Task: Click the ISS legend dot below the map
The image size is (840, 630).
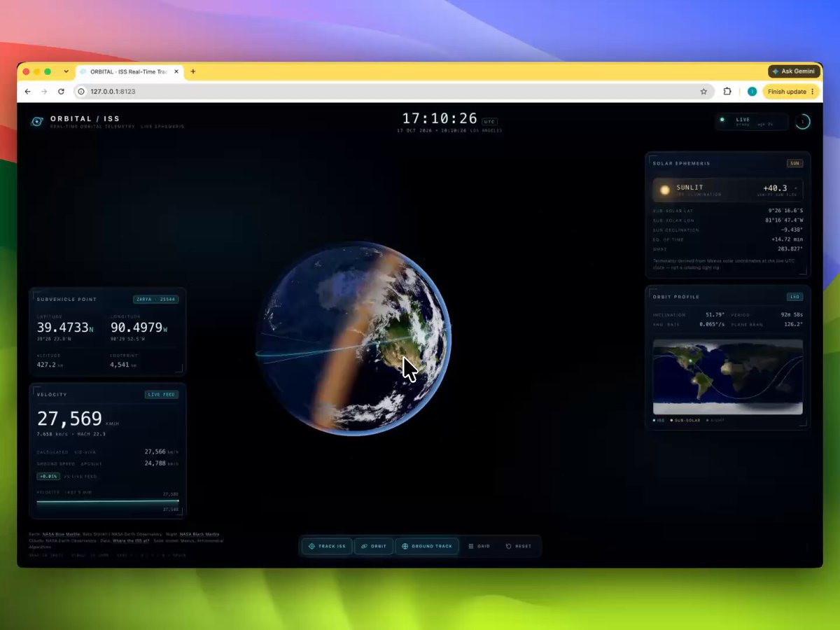Action: point(654,421)
